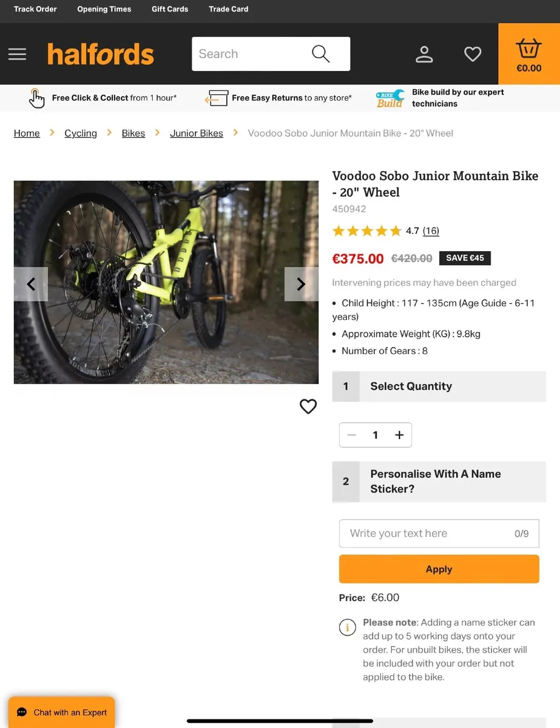
Task: Increase quantity with the plus button
Action: click(x=399, y=435)
